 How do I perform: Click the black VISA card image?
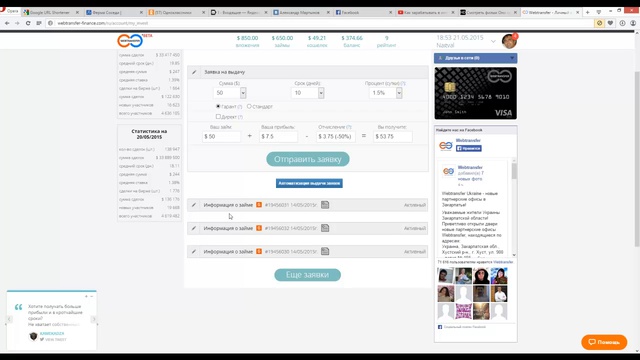(476, 93)
